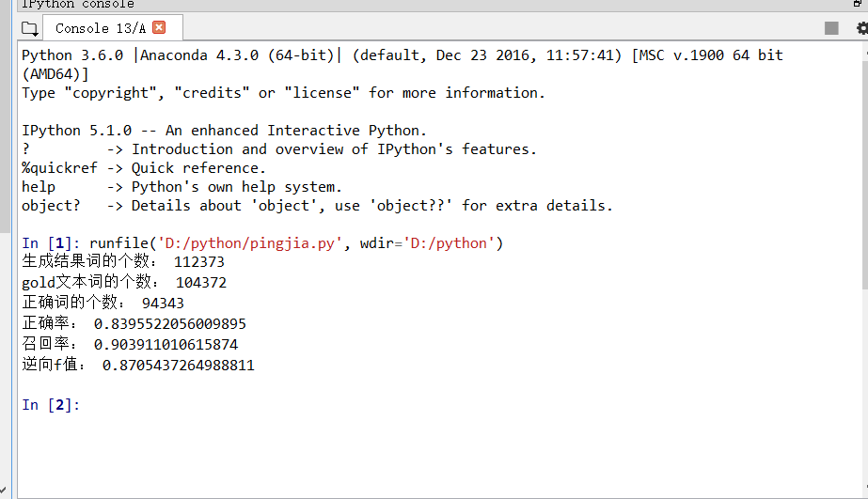Open the console options gear menu
The width and height of the screenshot is (868, 499).
[x=862, y=28]
